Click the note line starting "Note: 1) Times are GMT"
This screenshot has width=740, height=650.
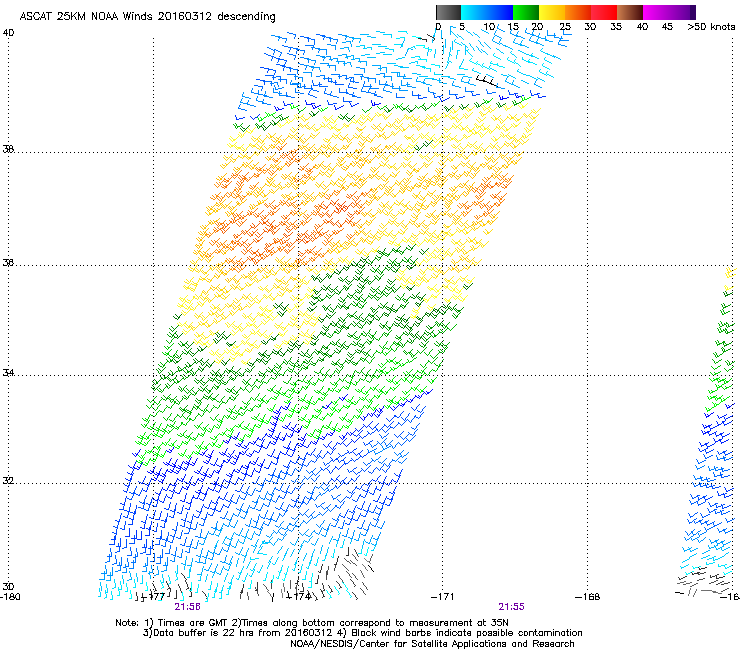point(312,623)
